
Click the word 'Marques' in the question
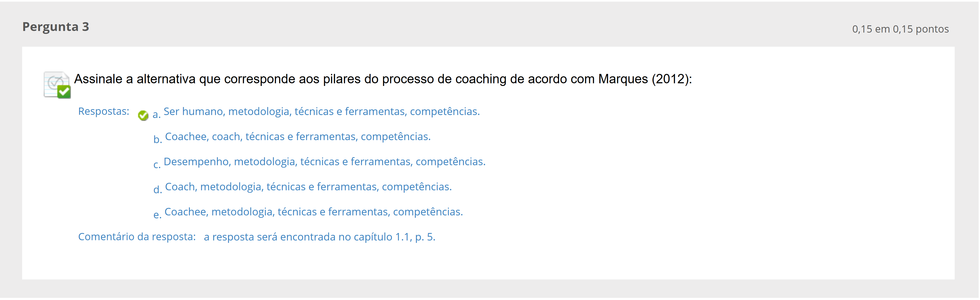pos(623,79)
